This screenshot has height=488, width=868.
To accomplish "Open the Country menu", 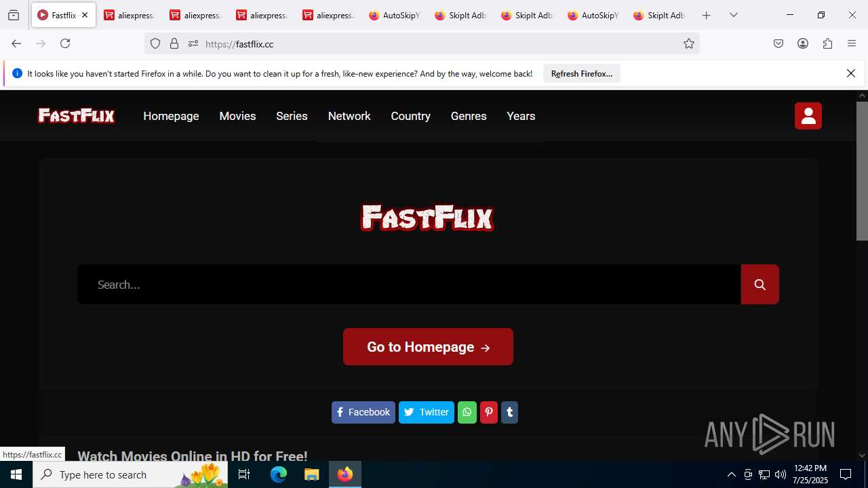I will point(411,116).
